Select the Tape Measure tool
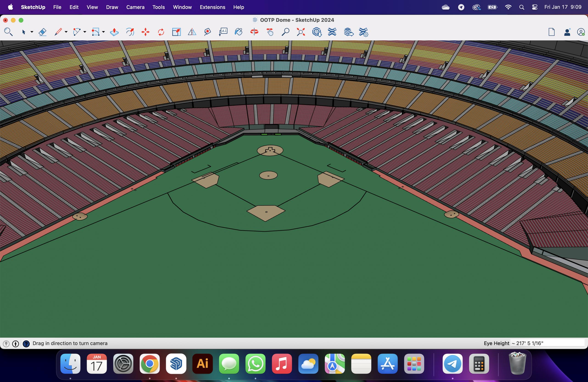The height and width of the screenshot is (382, 588). pos(208,32)
